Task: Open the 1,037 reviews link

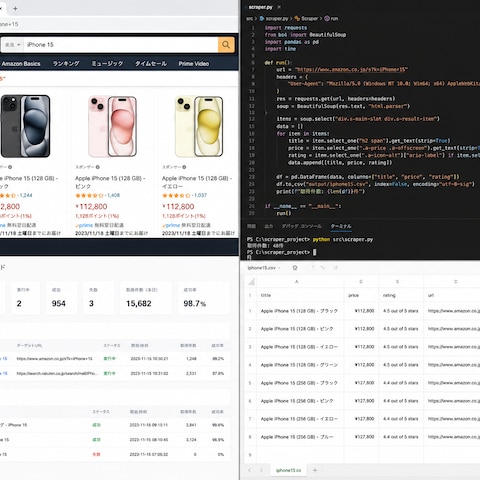Action: [200, 195]
